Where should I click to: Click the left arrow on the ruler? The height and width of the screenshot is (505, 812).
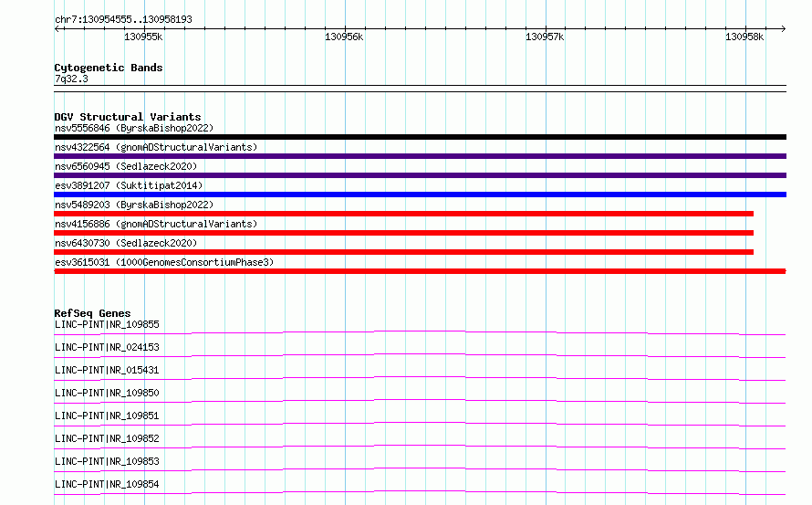[x=57, y=28]
